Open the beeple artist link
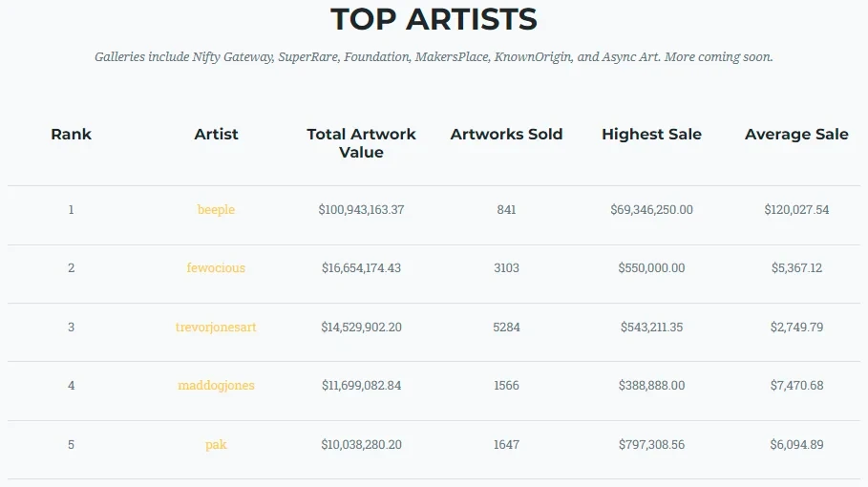This screenshot has height=487, width=868. click(x=216, y=210)
